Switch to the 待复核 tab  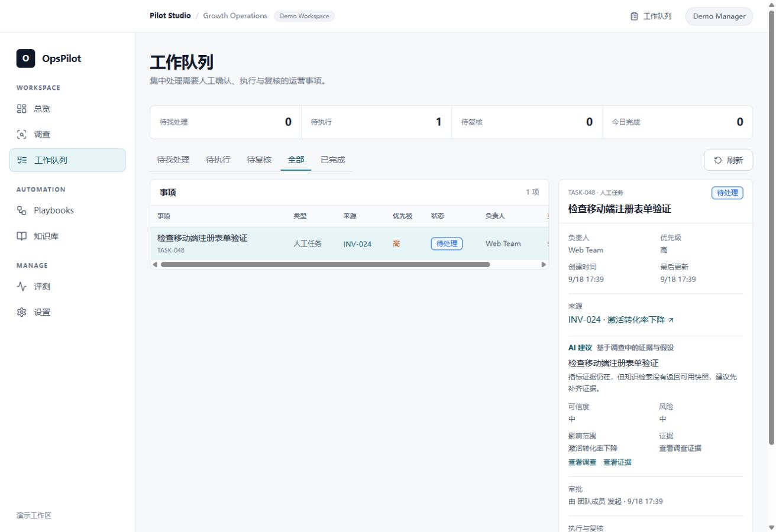pyautogui.click(x=259, y=160)
